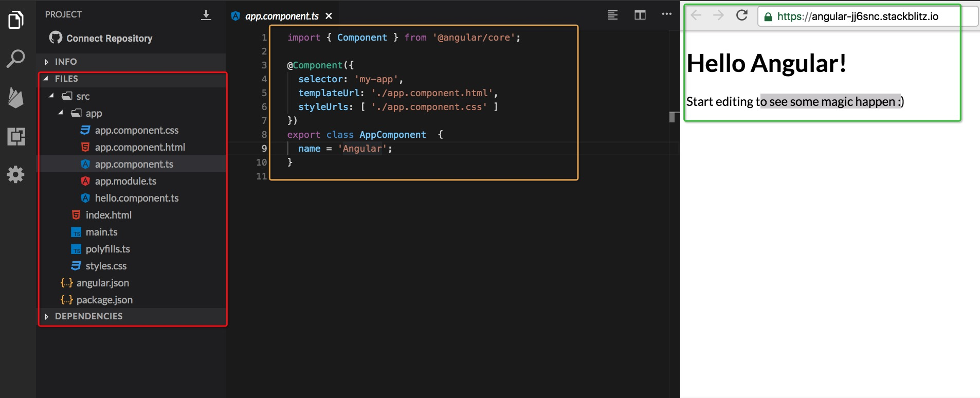Click the format document icon in editor toolbar
980x398 pixels.
[613, 15]
